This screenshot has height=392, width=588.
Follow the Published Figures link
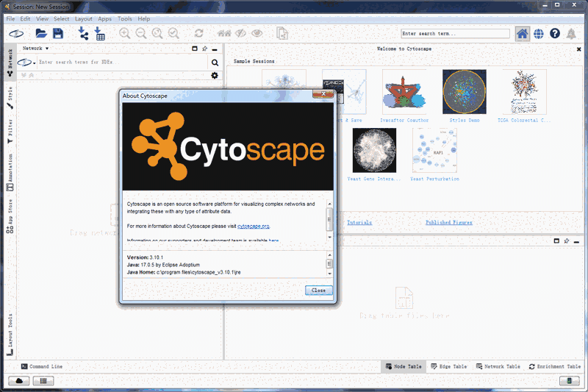click(449, 222)
